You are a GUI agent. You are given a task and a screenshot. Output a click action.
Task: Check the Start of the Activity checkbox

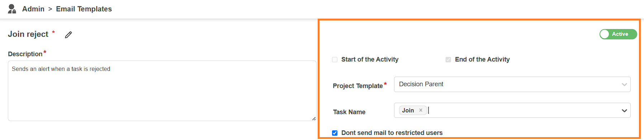pyautogui.click(x=335, y=60)
